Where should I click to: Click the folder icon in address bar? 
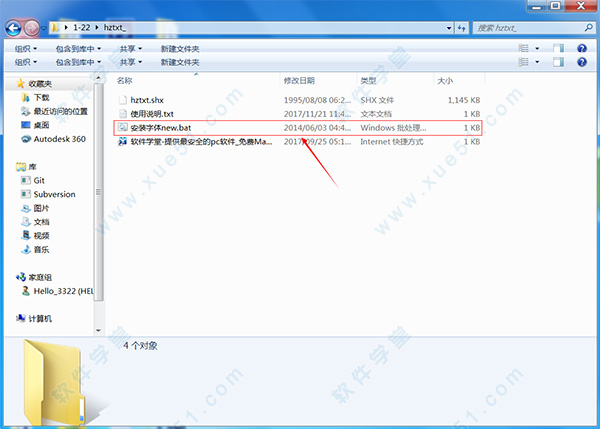(x=55, y=28)
